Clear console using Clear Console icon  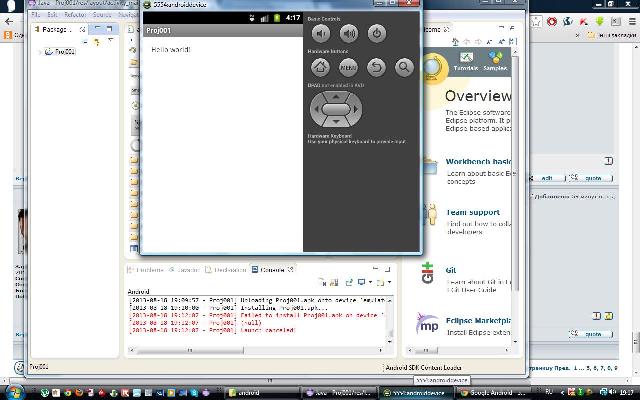322,282
